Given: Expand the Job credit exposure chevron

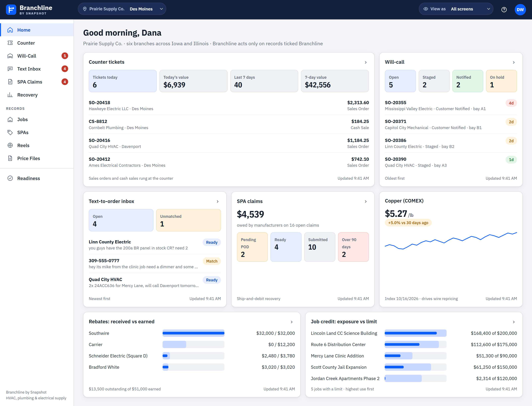Looking at the screenshot, I should (x=514, y=322).
